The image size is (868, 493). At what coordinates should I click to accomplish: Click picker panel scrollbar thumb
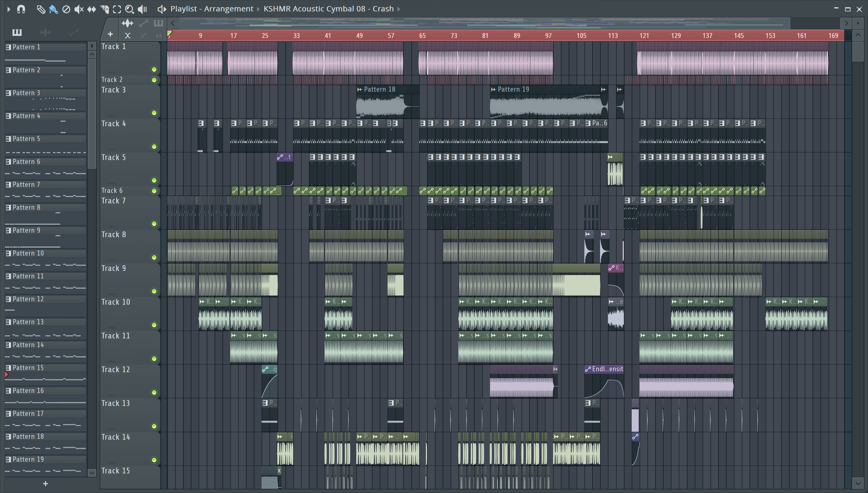point(92,114)
